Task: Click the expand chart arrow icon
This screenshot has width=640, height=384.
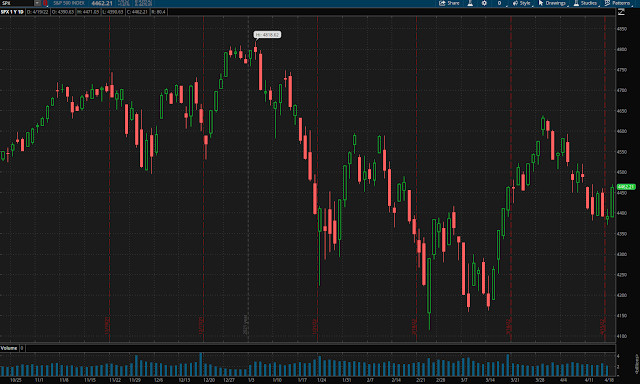Action: click(x=621, y=12)
